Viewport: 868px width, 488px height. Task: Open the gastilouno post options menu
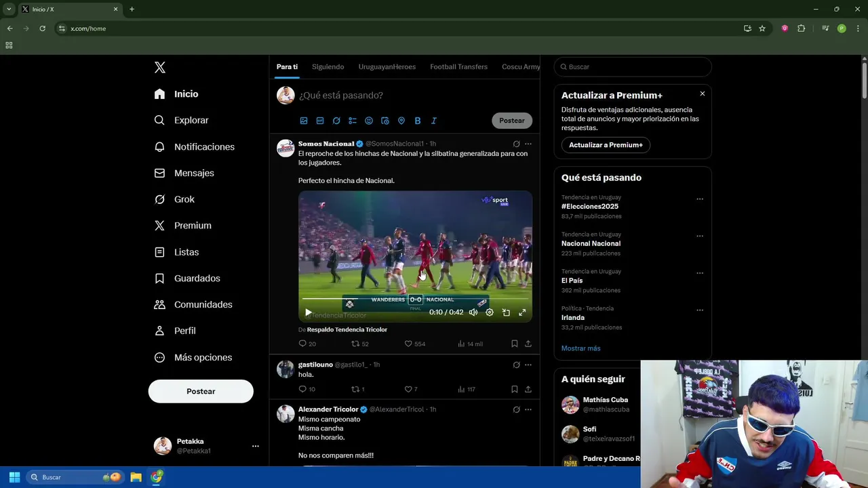click(528, 365)
